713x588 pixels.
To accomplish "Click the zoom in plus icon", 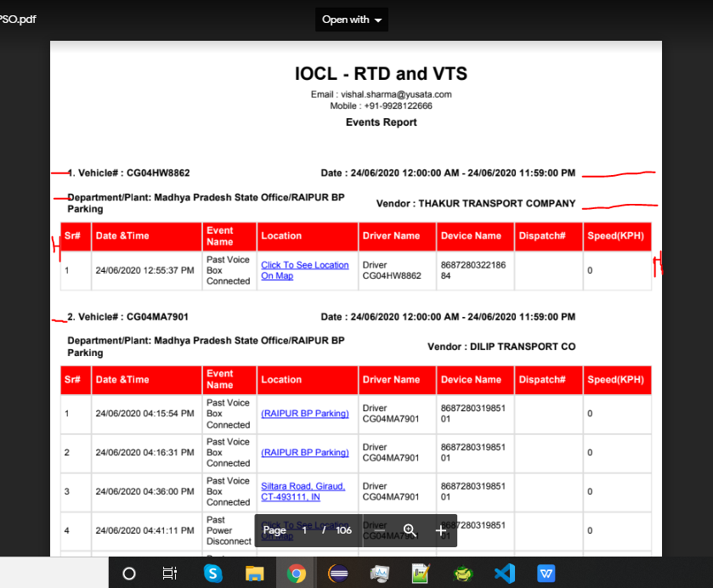I will coord(440,531).
